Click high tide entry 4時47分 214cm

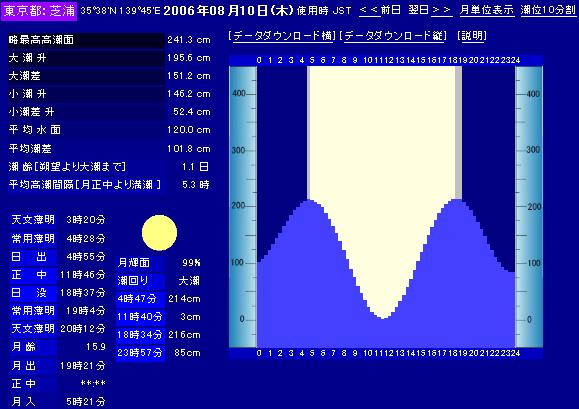pyautogui.click(x=159, y=299)
